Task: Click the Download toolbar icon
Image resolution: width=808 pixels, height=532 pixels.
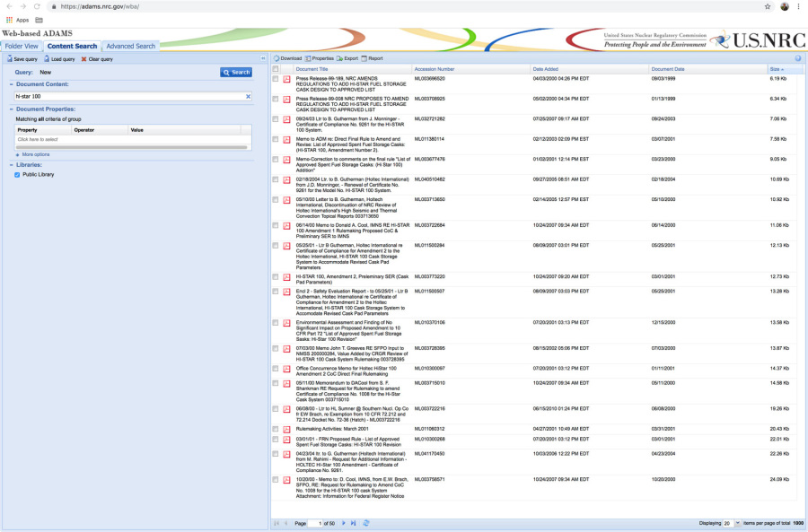Action: [x=277, y=58]
